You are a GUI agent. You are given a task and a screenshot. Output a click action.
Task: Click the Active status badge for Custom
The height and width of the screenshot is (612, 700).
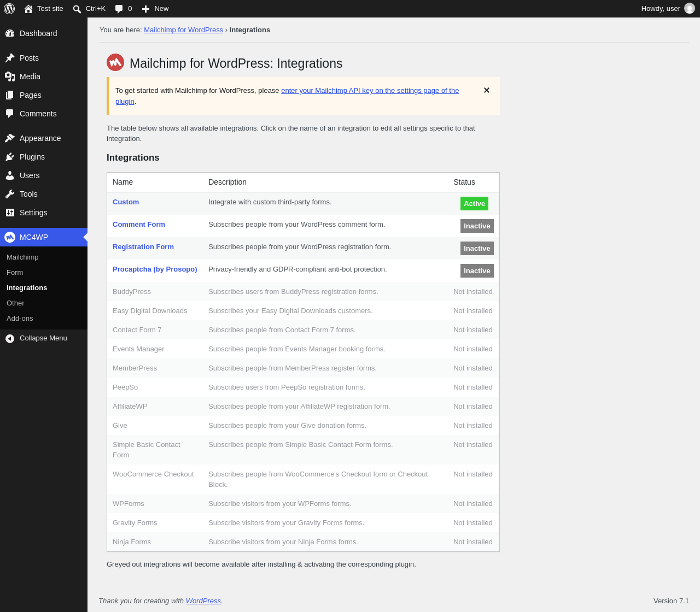(x=474, y=204)
